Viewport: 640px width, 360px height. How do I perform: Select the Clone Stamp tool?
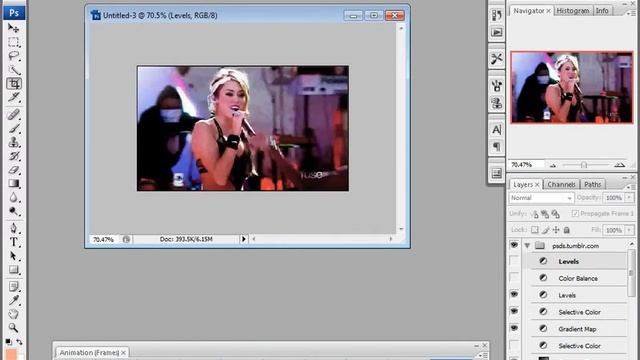click(x=13, y=142)
